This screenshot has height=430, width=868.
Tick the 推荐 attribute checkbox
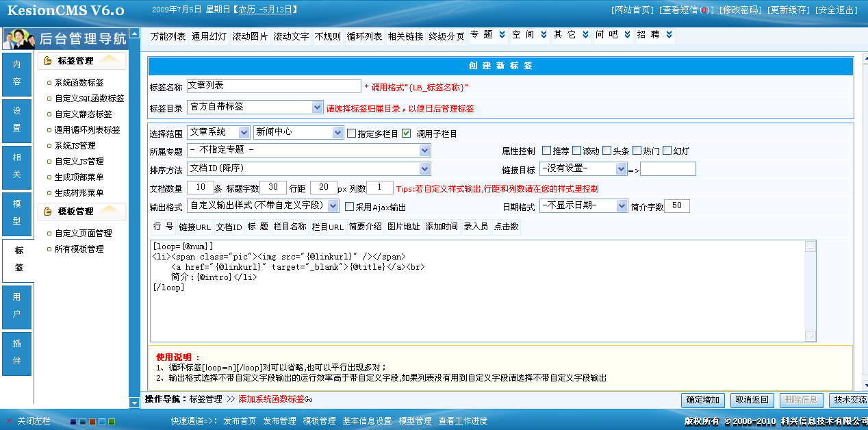546,151
